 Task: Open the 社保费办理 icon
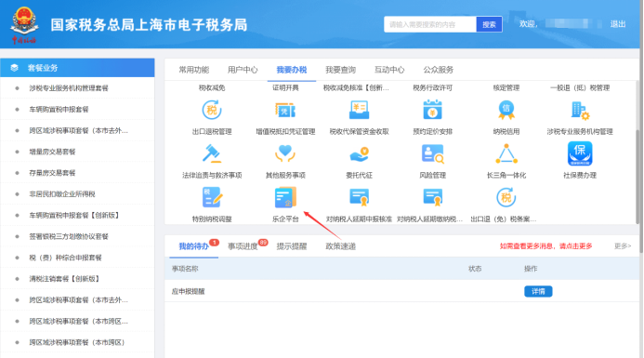click(580, 153)
